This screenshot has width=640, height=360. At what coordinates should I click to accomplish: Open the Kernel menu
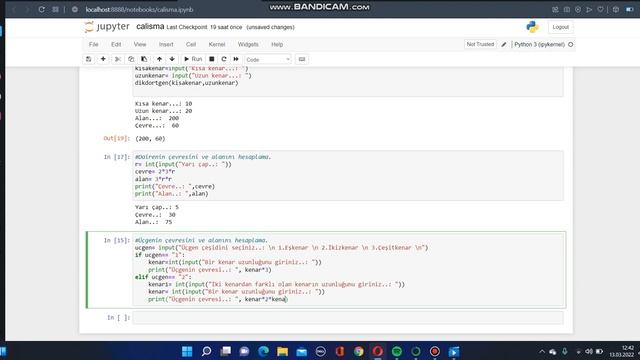217,44
